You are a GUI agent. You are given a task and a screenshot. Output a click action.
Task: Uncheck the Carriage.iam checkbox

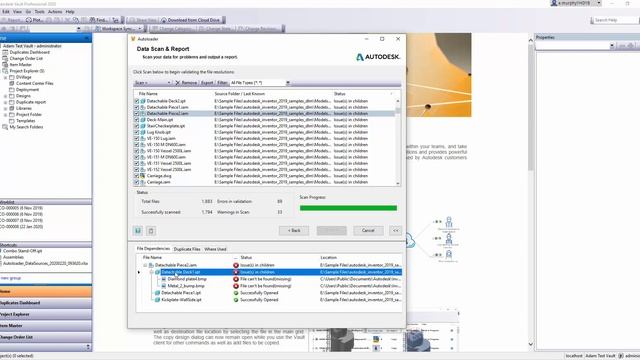click(x=136, y=182)
